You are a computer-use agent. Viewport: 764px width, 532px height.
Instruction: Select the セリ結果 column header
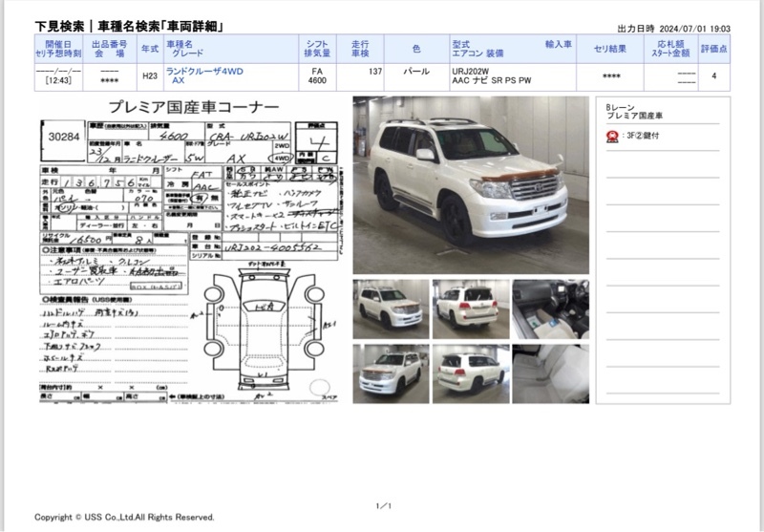(610, 49)
